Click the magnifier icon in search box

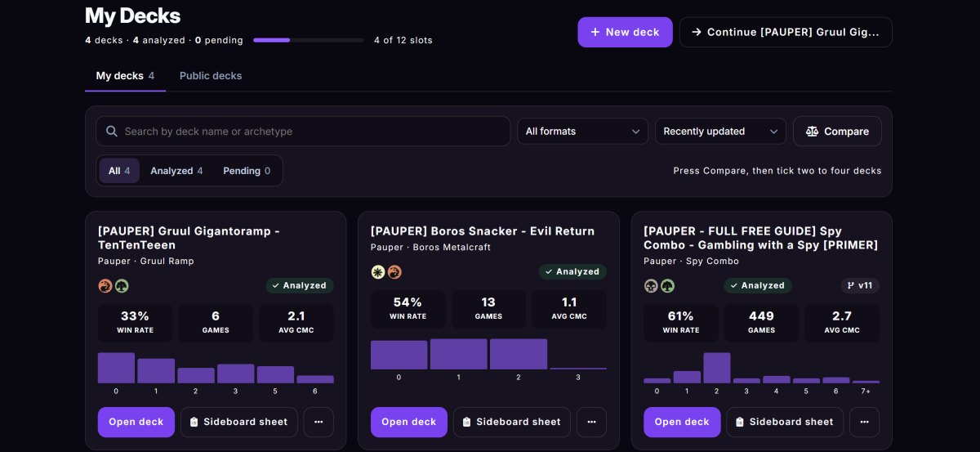pos(111,132)
